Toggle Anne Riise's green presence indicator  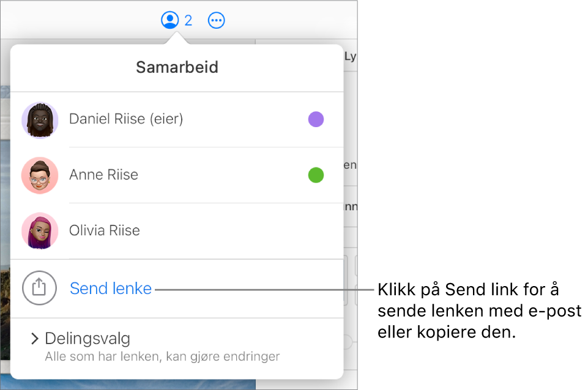pyautogui.click(x=316, y=175)
